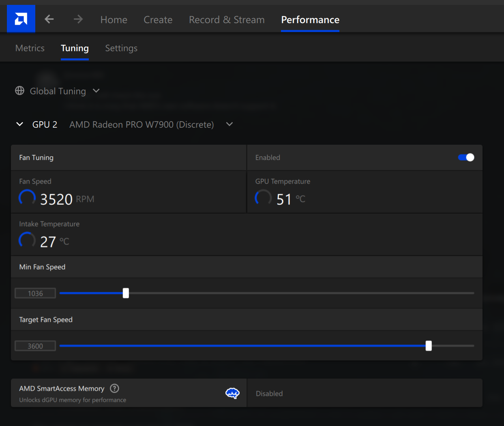Open the Global Tuning dropdown

click(96, 91)
